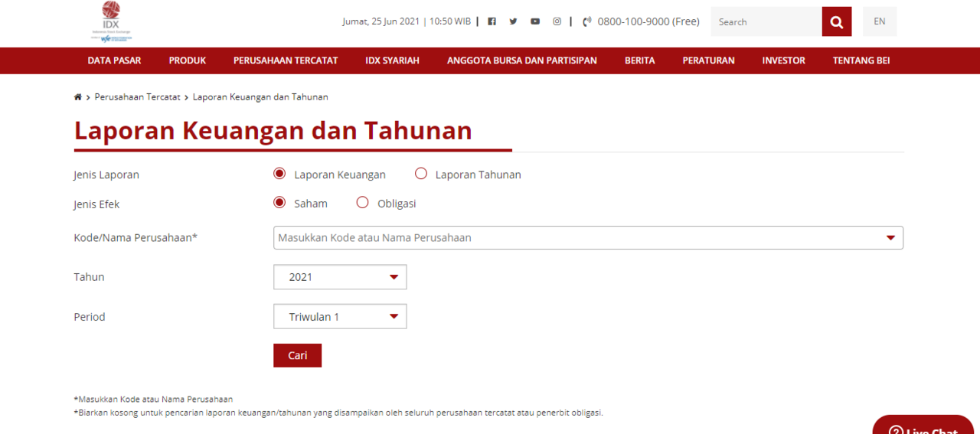Viewport: 980px width, 434px height.
Task: Click the magnifier search button
Action: (x=837, y=21)
